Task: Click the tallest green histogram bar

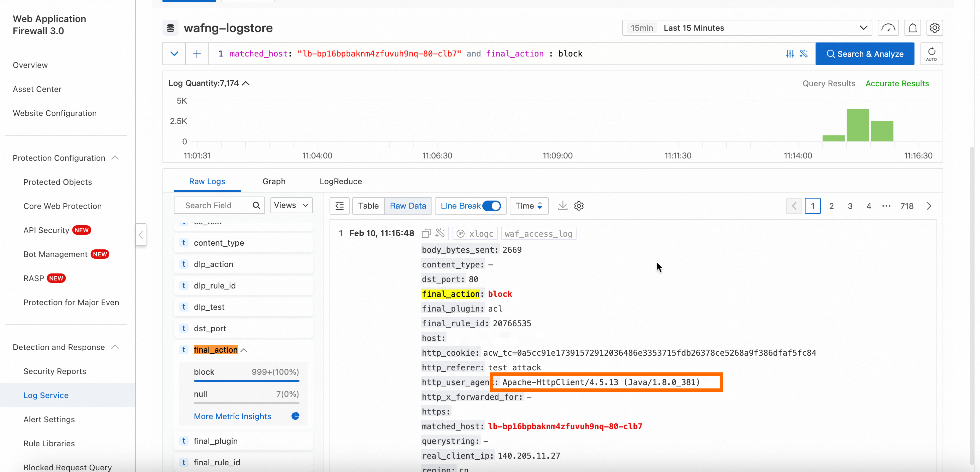Action: [858, 125]
